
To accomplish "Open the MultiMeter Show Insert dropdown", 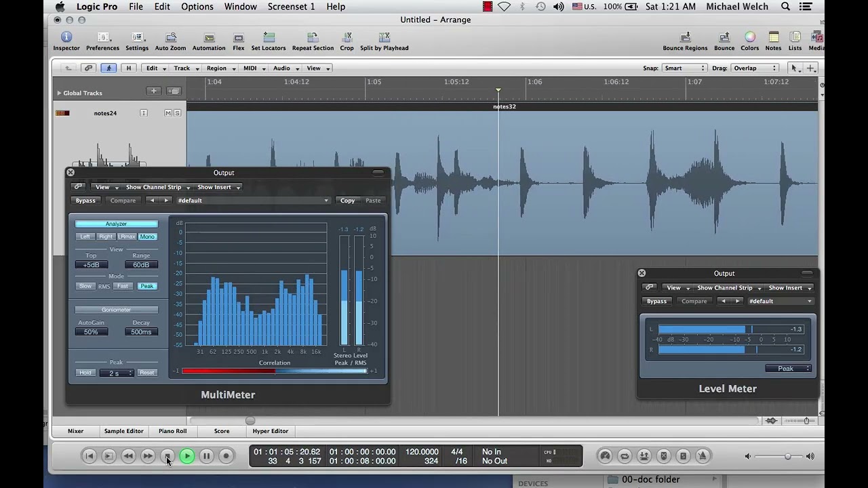I will click(x=218, y=187).
